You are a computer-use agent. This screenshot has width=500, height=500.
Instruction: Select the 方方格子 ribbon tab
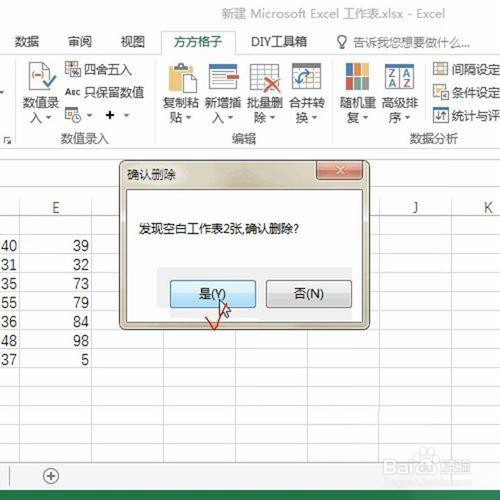pyautogui.click(x=198, y=42)
